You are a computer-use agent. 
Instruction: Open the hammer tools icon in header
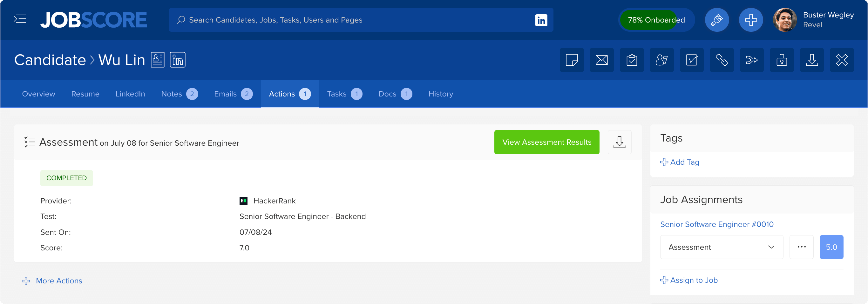pos(717,20)
